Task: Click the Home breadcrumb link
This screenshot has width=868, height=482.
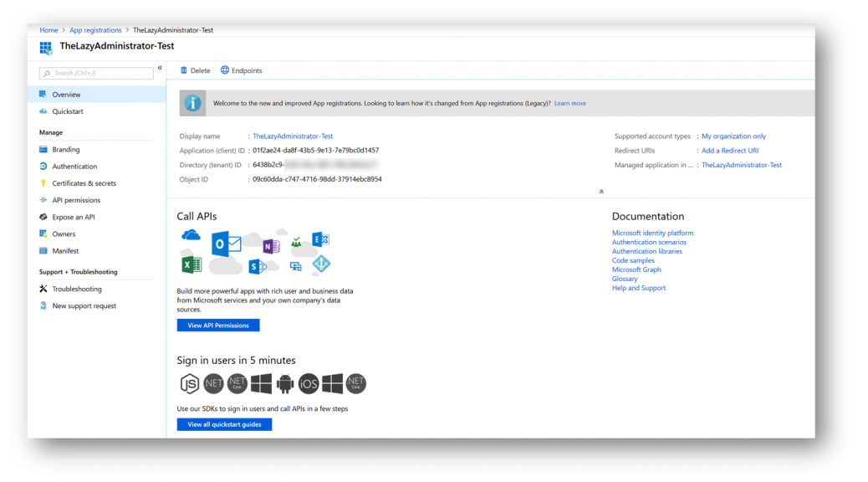Action: [x=49, y=30]
